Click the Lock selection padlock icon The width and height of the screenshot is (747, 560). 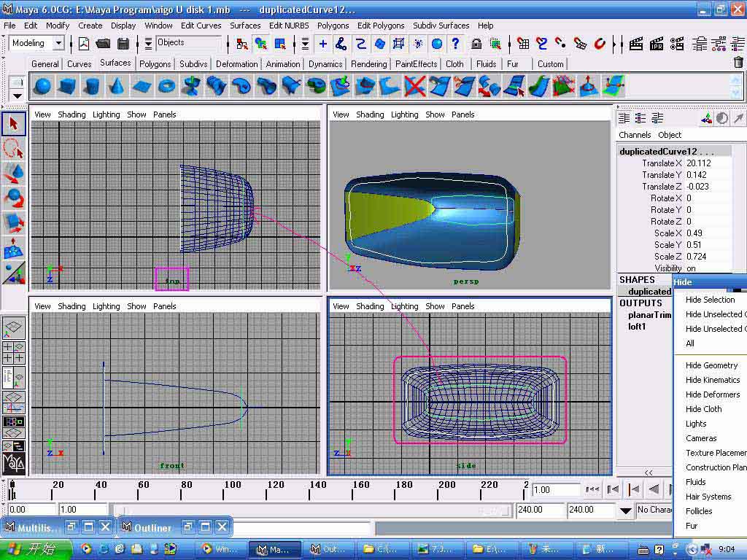[476, 44]
